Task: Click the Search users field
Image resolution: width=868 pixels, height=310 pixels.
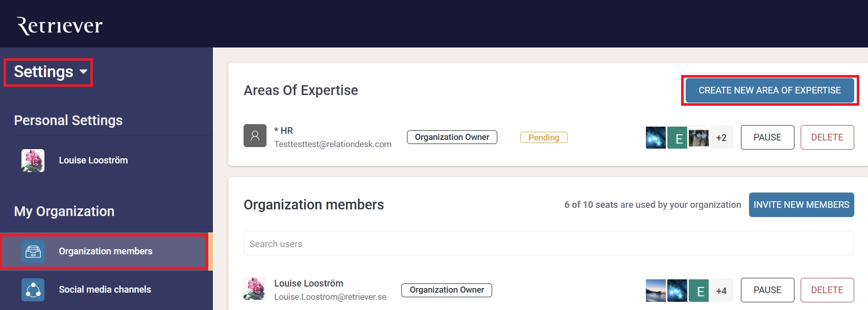Action: pos(548,244)
